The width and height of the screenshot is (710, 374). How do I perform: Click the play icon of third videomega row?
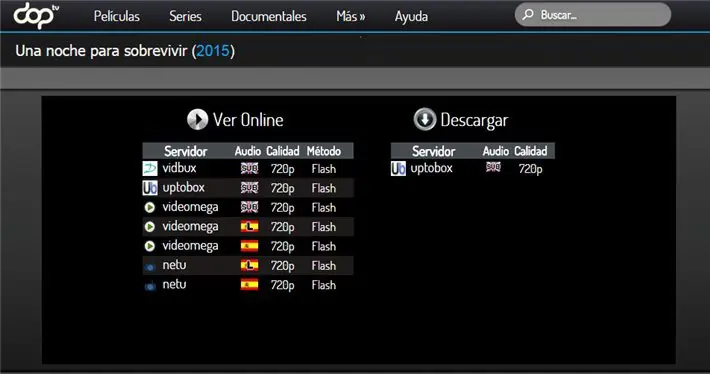point(149,246)
